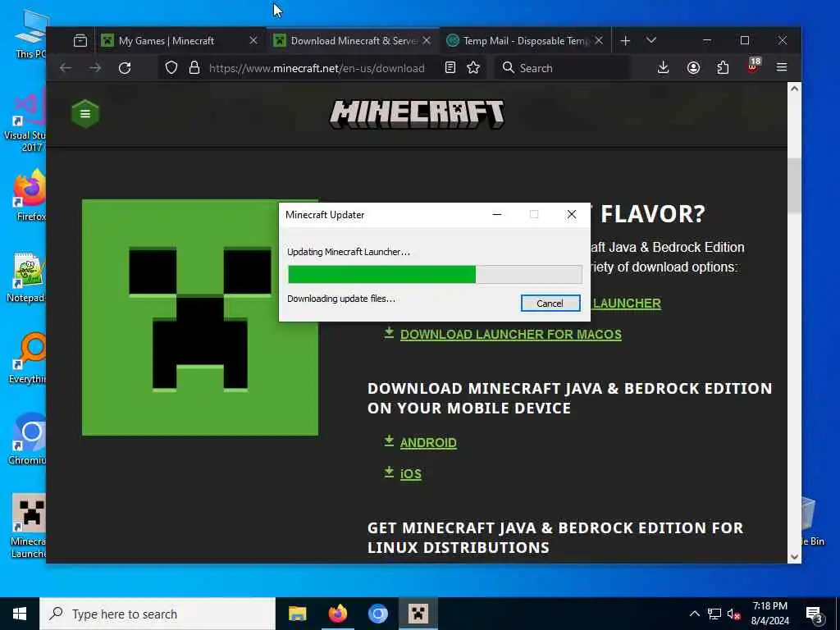Bookmark this page with star

pyautogui.click(x=473, y=68)
